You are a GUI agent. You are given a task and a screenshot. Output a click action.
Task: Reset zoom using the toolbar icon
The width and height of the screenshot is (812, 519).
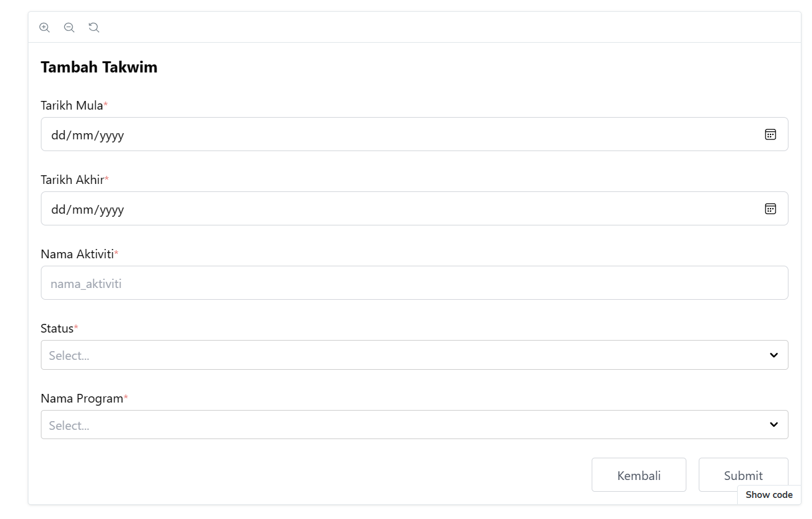[x=93, y=27]
